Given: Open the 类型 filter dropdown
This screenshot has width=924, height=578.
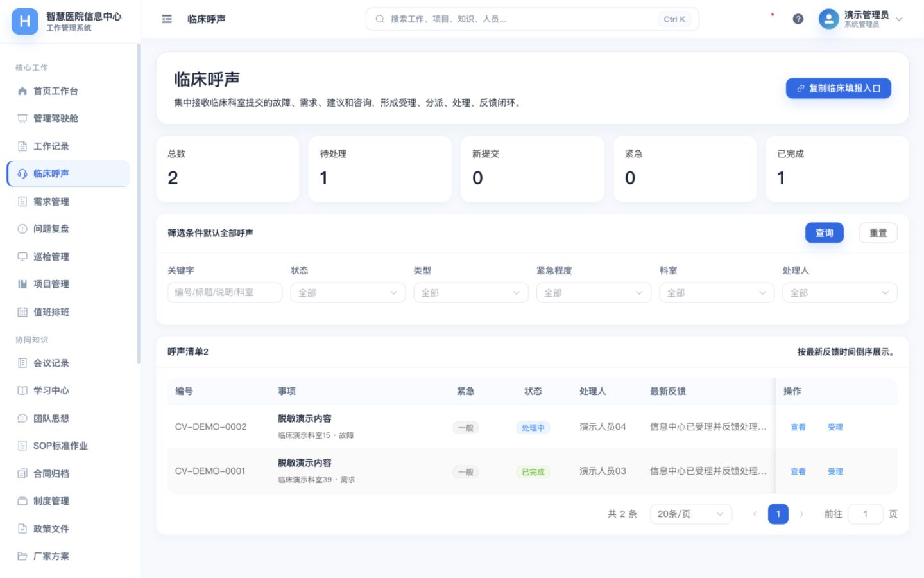Looking at the screenshot, I should (x=471, y=293).
